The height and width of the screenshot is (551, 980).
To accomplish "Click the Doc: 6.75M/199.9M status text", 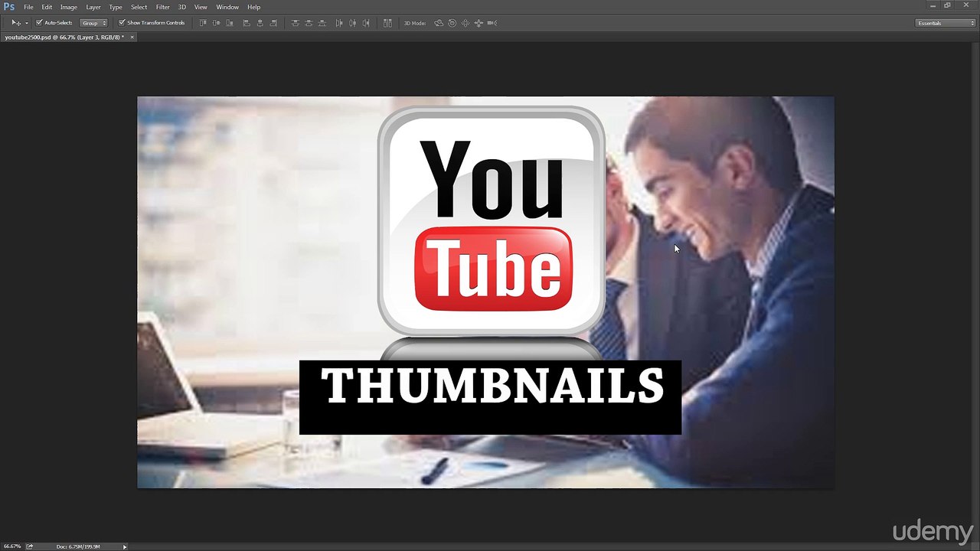I will [78, 546].
